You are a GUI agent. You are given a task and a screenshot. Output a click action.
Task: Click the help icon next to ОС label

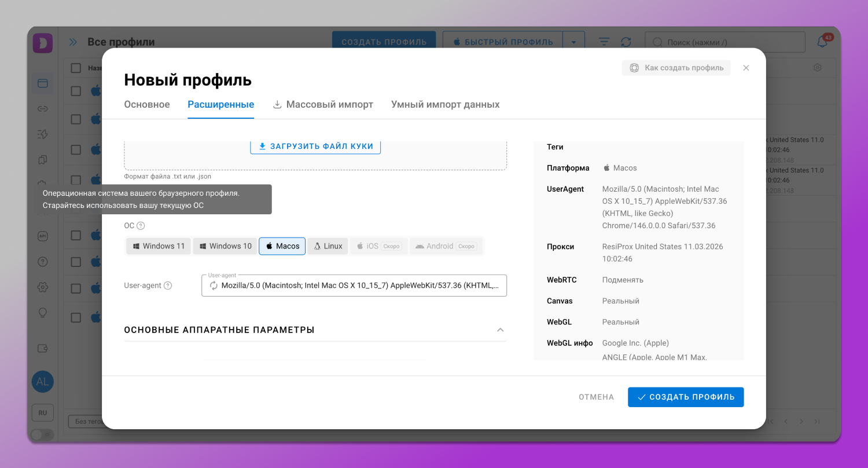click(141, 226)
